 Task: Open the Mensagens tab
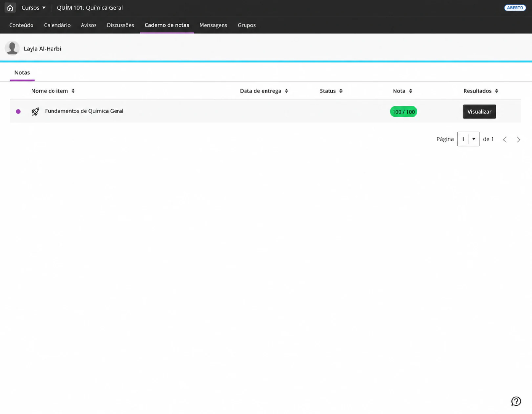pos(213,25)
